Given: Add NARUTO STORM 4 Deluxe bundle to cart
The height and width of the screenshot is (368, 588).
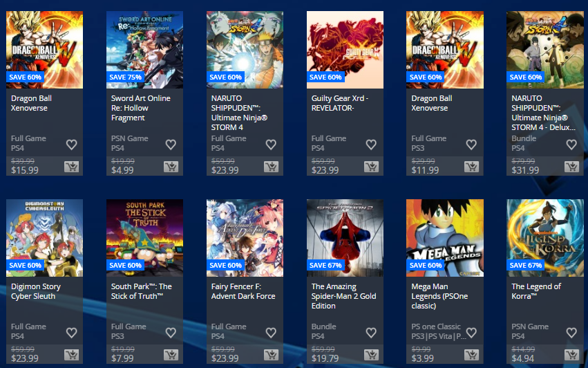Looking at the screenshot, I should 571,167.
